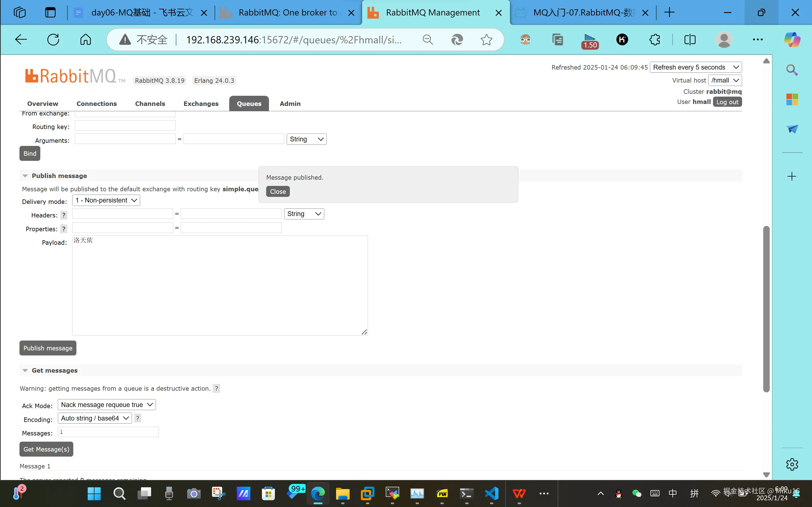Click the home page icon
Screen dimensions: 812x507
(85, 40)
